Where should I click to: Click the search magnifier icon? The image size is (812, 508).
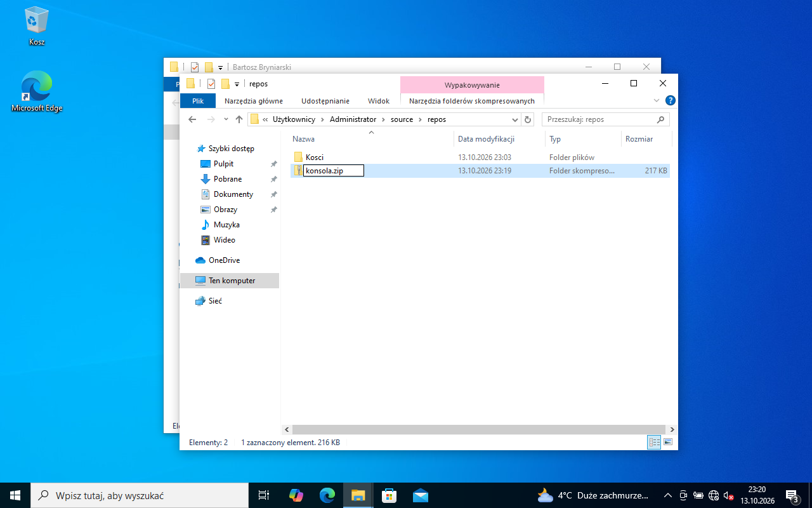pos(660,119)
